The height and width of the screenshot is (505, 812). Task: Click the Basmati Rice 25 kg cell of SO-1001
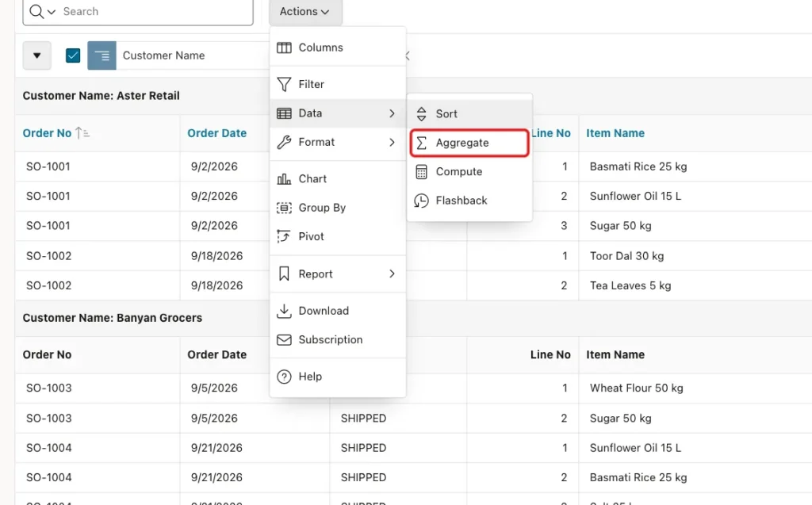pyautogui.click(x=638, y=166)
